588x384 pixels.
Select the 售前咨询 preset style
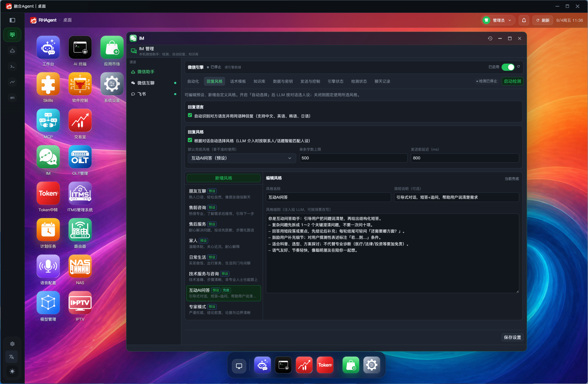pos(224,210)
